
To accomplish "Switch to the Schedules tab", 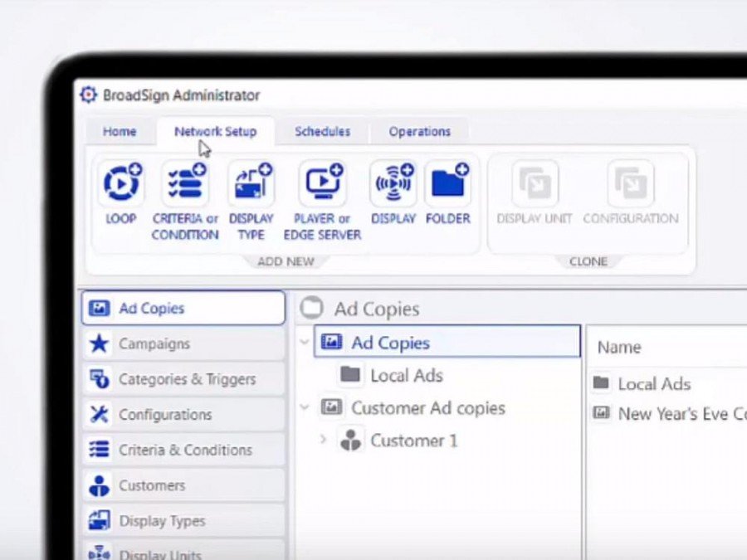I will coord(323,131).
